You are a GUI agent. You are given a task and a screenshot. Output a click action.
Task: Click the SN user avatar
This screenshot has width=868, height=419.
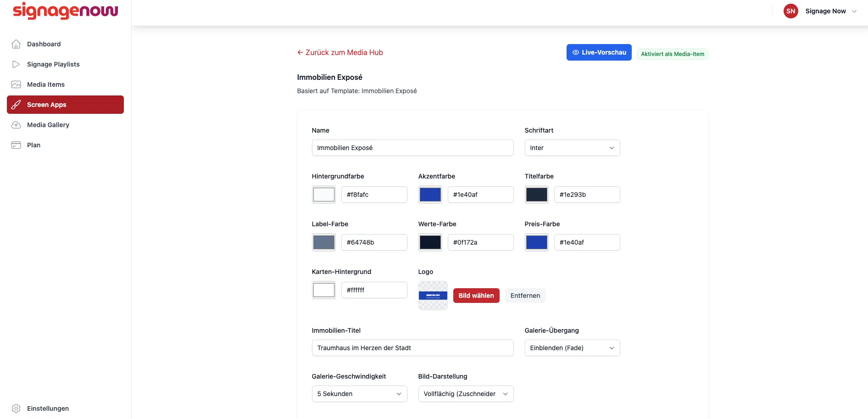(x=791, y=11)
